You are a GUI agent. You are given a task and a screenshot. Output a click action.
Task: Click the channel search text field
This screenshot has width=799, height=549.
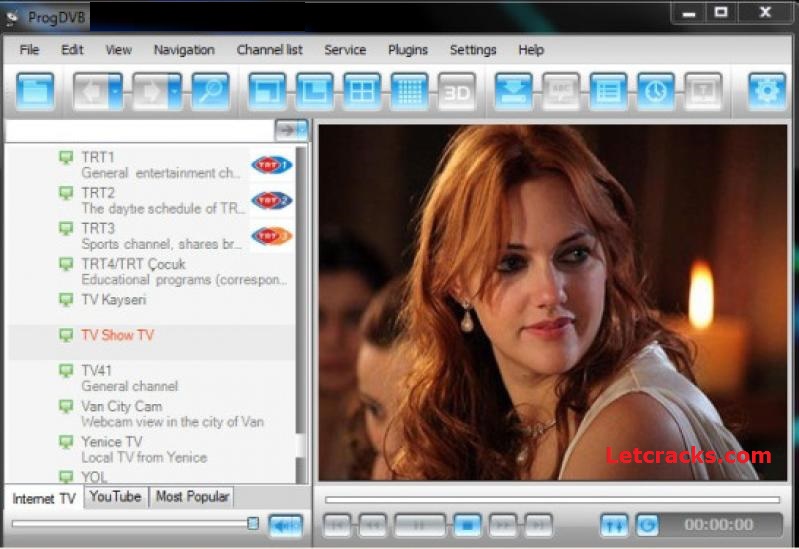tap(139, 130)
